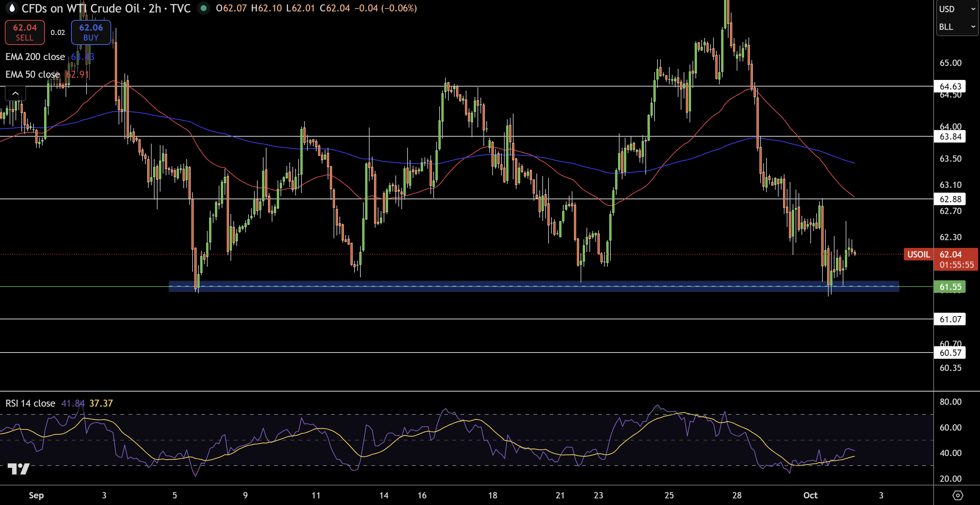This screenshot has height=505, width=980.
Task: Open the BLL unit dropdown
Action: [956, 27]
